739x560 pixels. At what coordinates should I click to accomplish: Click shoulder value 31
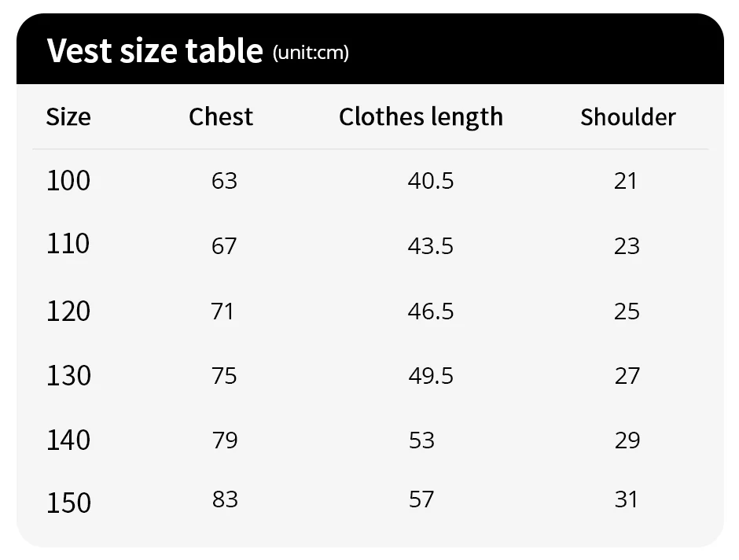pos(627,499)
